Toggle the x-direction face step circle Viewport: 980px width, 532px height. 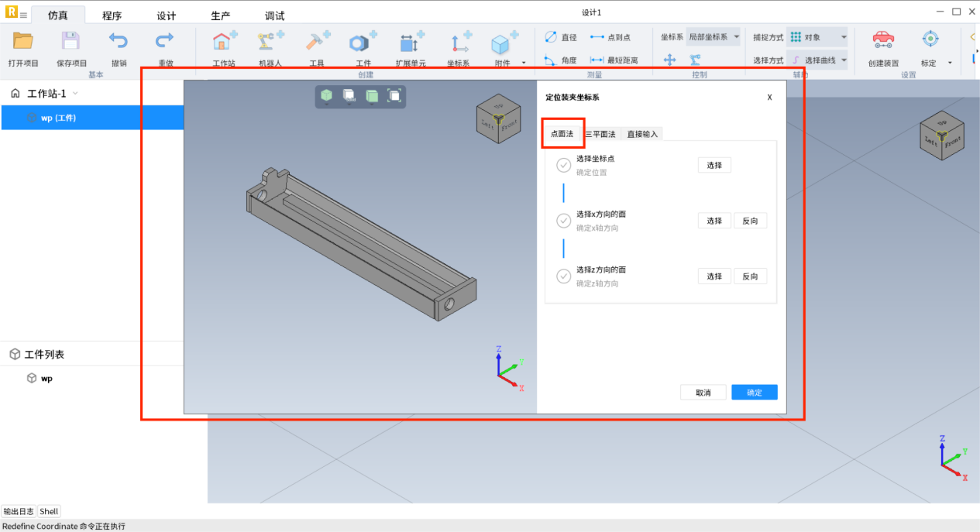pyautogui.click(x=564, y=221)
